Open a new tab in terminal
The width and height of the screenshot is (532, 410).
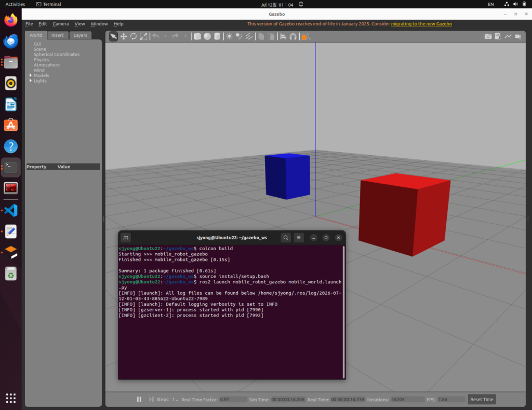pyautogui.click(x=126, y=238)
